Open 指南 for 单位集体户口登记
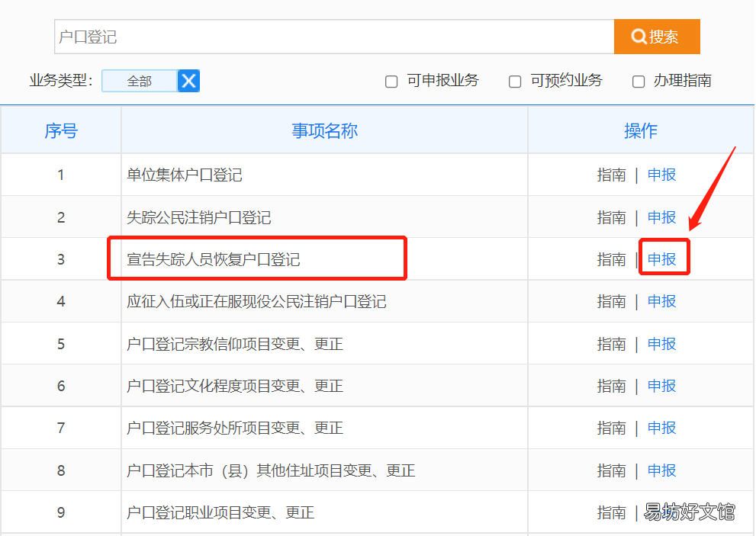This screenshot has height=536, width=756. tap(611, 175)
